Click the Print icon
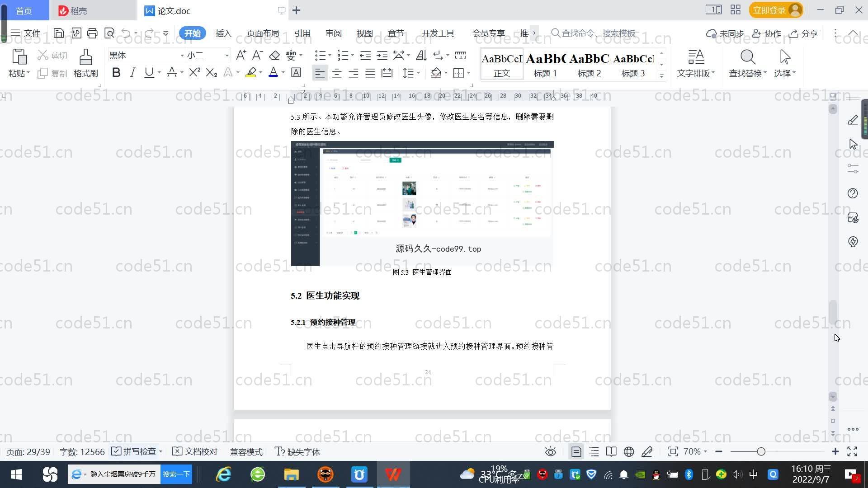Image resolution: width=868 pixels, height=488 pixels. click(x=92, y=33)
